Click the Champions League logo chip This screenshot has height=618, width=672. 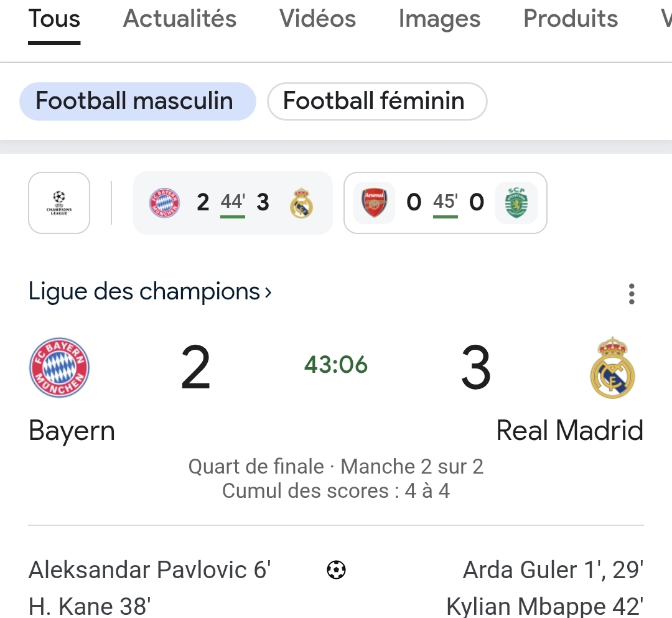(59, 203)
